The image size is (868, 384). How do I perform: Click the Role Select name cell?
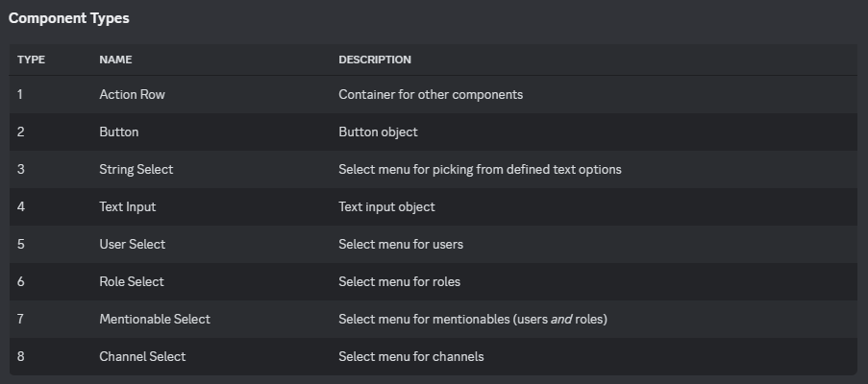pos(132,282)
